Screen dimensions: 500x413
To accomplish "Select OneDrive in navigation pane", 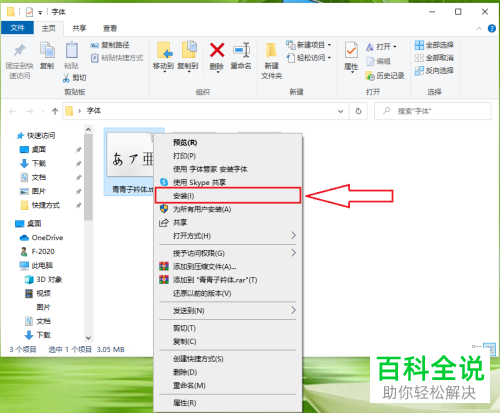I will pyautogui.click(x=41, y=238).
